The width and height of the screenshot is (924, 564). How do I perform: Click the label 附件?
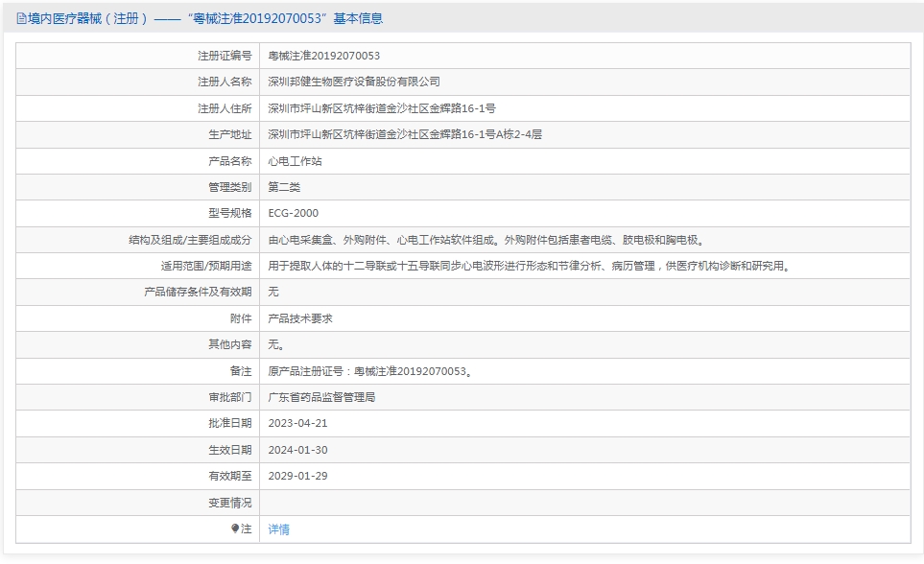point(241,318)
